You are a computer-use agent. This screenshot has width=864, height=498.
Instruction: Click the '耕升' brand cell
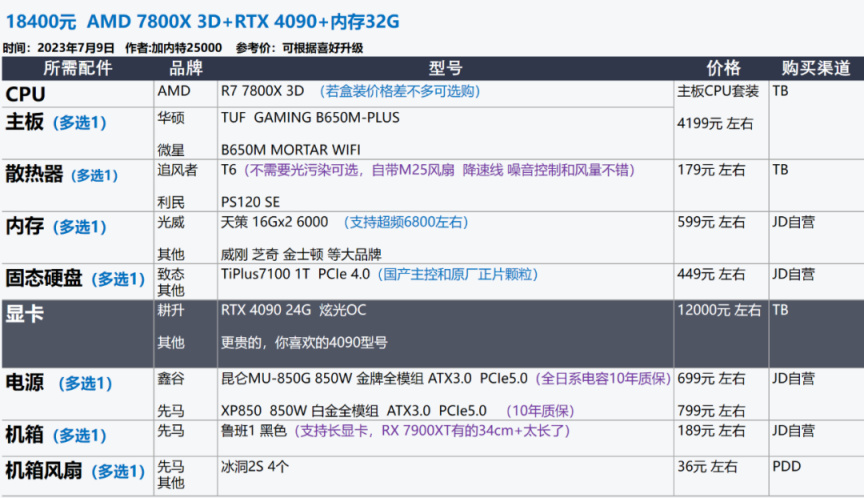[x=171, y=310]
